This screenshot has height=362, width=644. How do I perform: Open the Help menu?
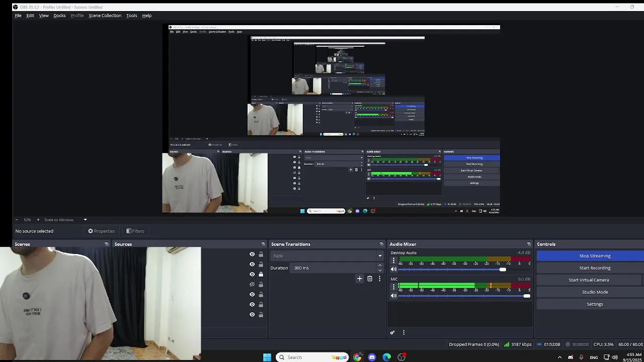point(147,16)
